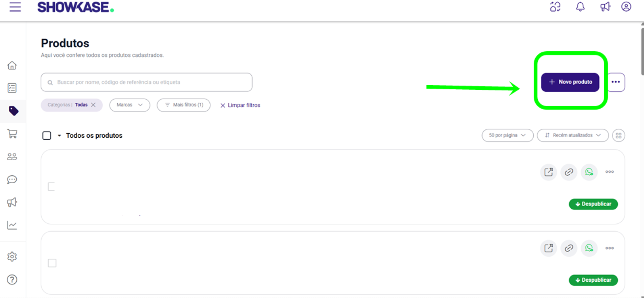
Task: Open the Marcas dropdown
Action: [x=130, y=105]
